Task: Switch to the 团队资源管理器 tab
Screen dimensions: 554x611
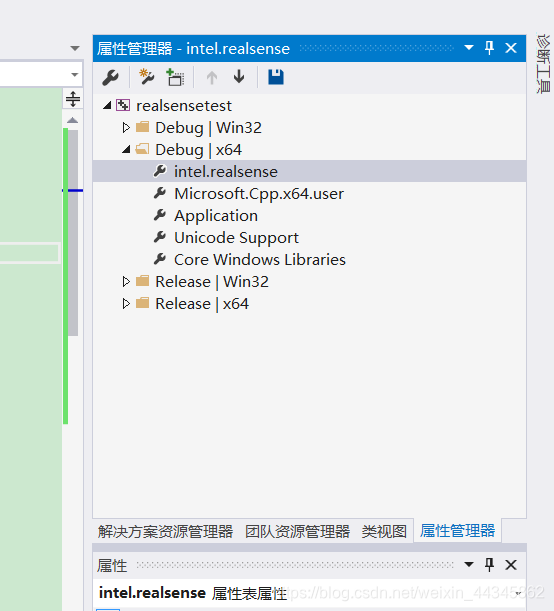Action: tap(297, 532)
